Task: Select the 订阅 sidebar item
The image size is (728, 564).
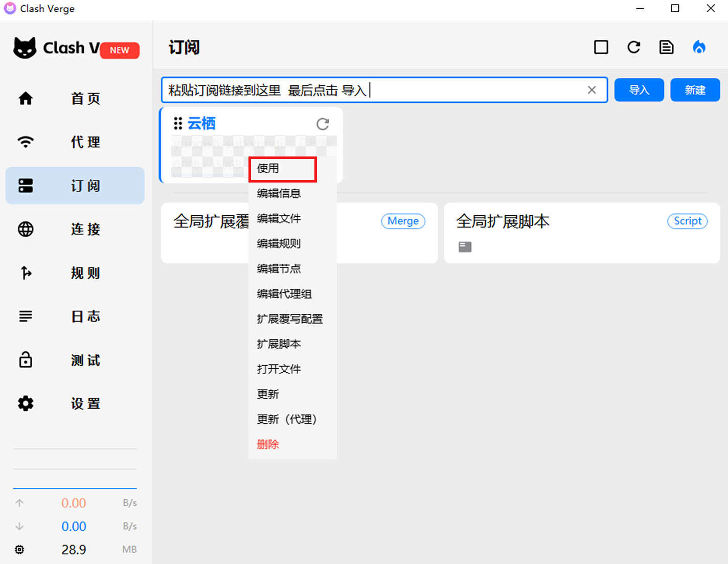Action: click(x=75, y=186)
